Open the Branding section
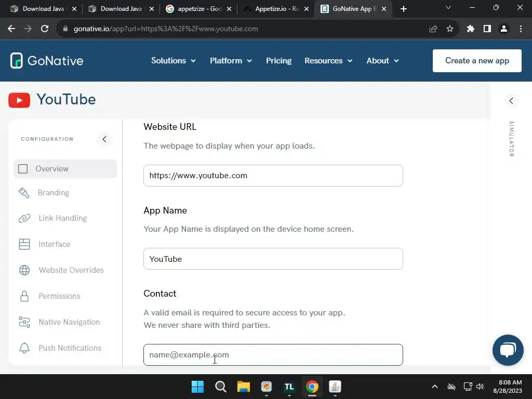 point(44,193)
